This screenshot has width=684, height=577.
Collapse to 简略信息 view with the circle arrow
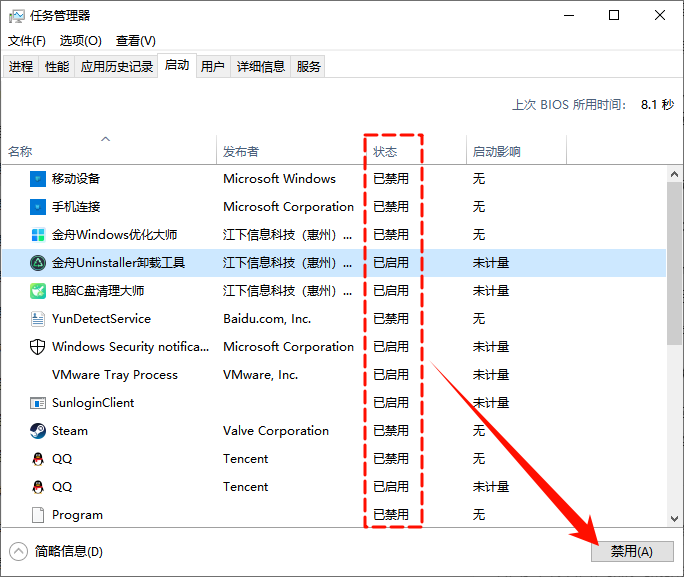18,551
